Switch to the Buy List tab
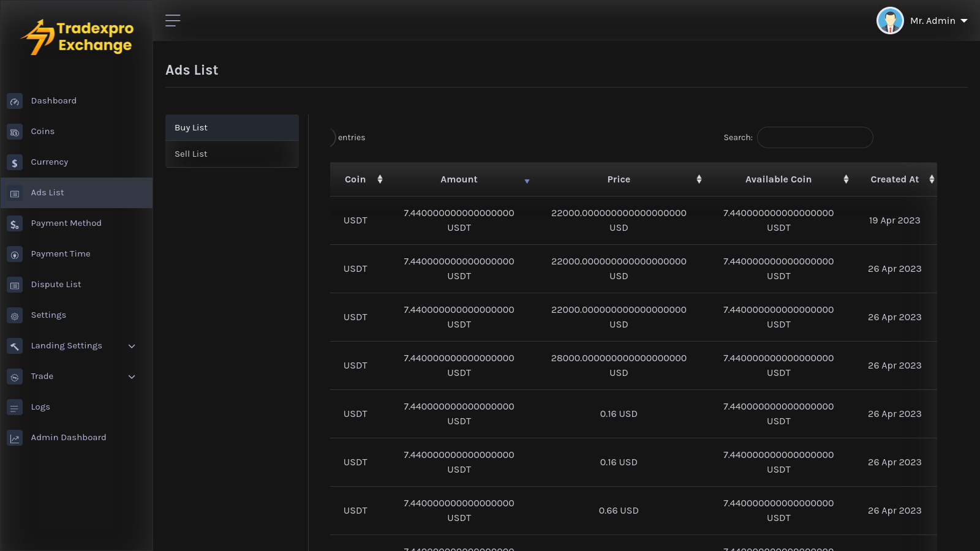 (232, 127)
